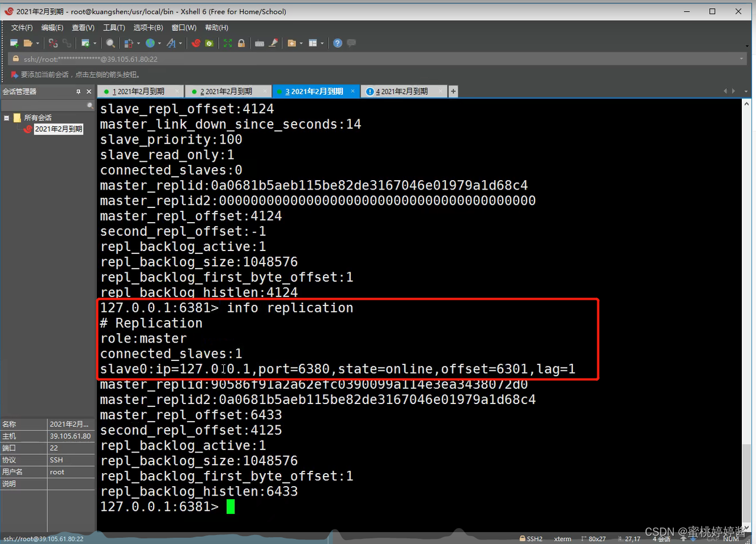Click the red disconnect icon
Image resolution: width=756 pixels, height=544 pixels.
click(x=53, y=43)
